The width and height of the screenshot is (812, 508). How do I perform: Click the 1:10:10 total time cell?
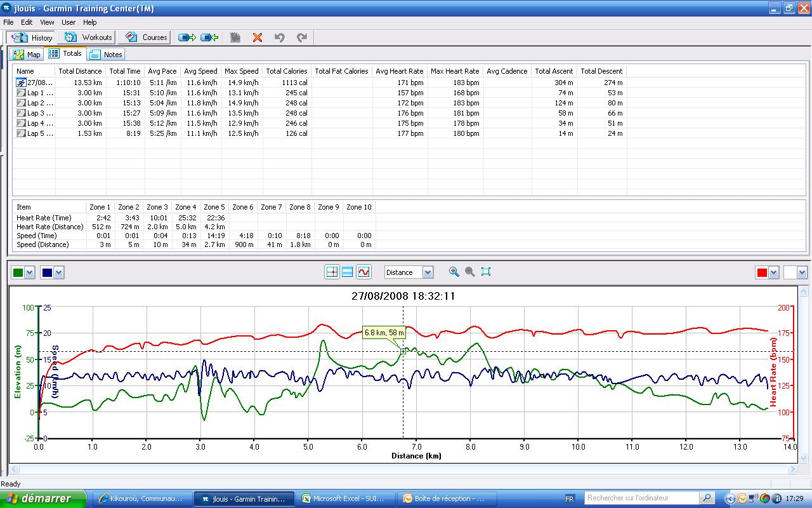click(x=128, y=83)
